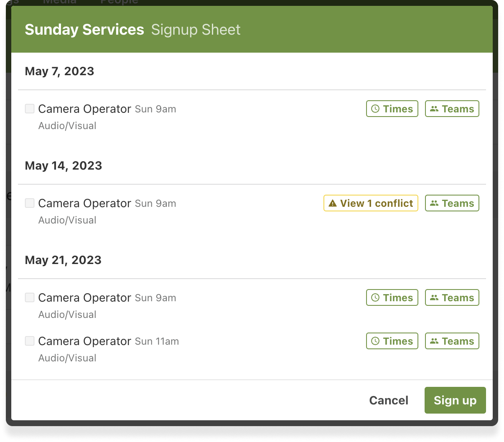
Task: Click the people icon in May 14 Teams button
Action: (434, 203)
